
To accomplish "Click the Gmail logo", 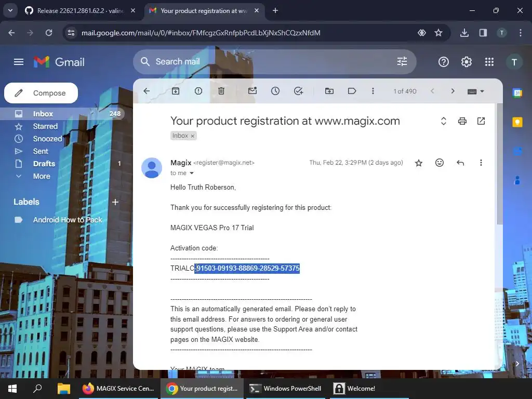I will point(59,62).
